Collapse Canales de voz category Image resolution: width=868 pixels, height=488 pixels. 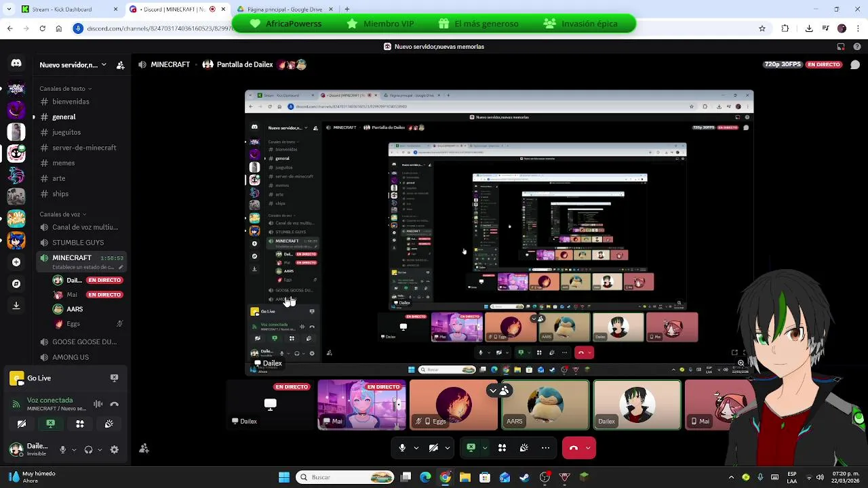63,214
